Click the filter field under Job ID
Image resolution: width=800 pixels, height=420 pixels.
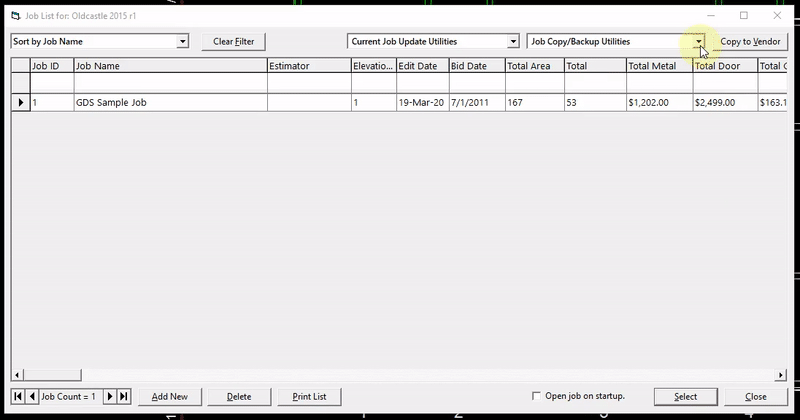(x=52, y=83)
